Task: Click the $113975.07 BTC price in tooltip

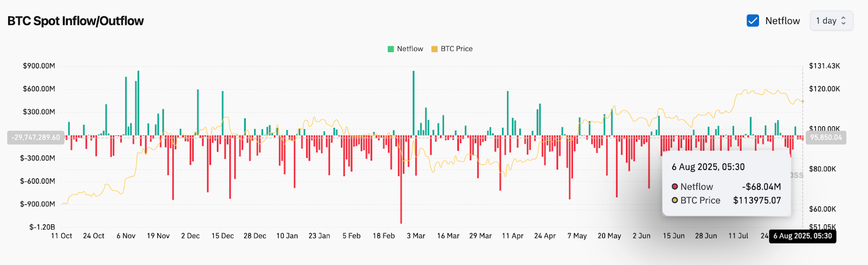Action: click(757, 200)
